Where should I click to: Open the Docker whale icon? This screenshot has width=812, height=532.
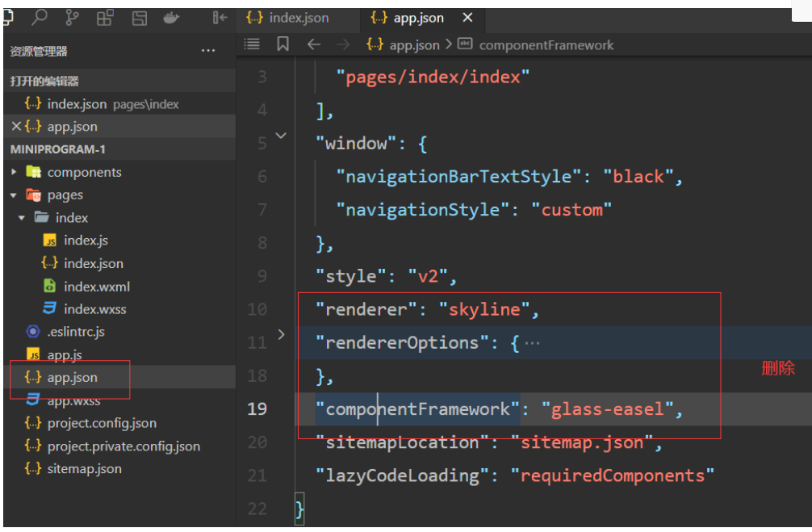(x=171, y=18)
